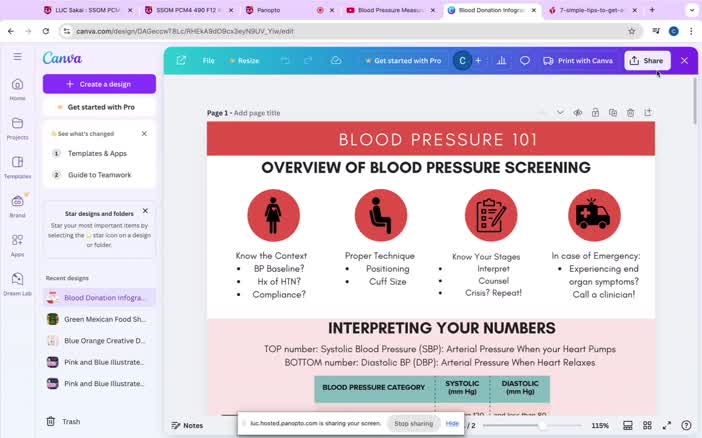702x438 pixels.
Task: Hide Page 1 using the eye icon
Action: coord(578,113)
